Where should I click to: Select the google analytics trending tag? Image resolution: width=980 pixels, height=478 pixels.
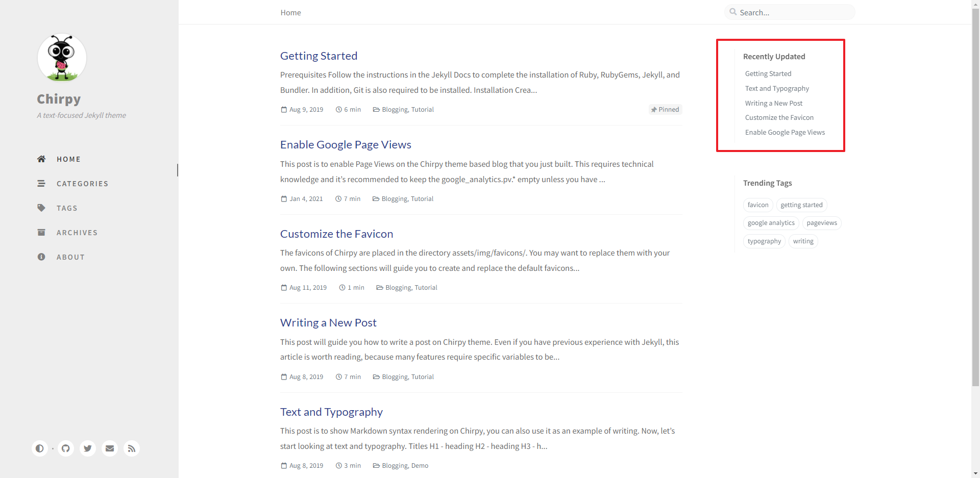pyautogui.click(x=771, y=223)
